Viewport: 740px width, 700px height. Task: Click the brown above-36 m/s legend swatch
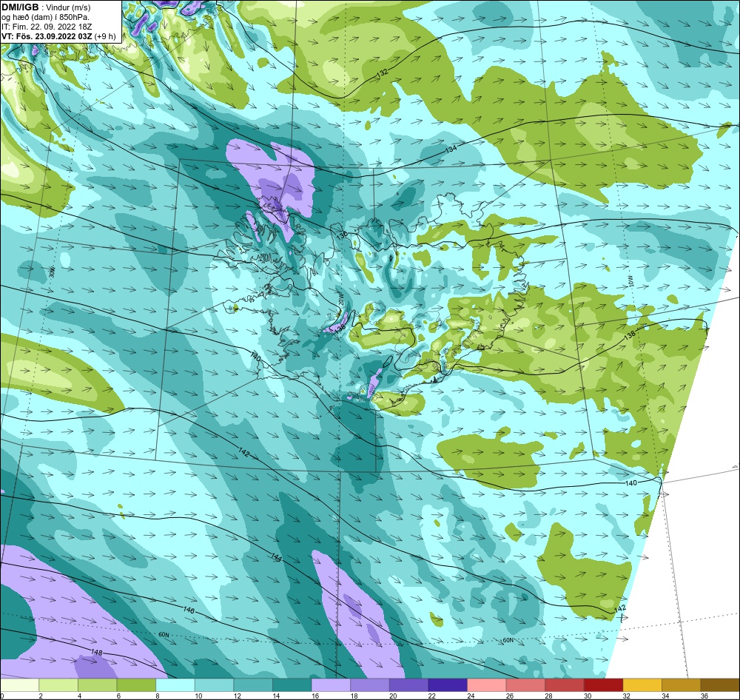[x=720, y=685]
